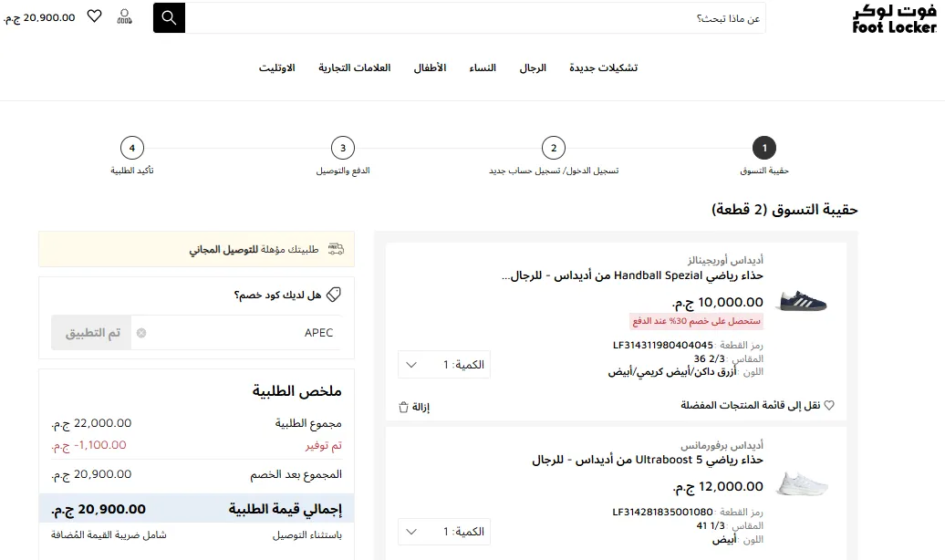The height and width of the screenshot is (560, 945).
Task: Open Ultraboost 5 shoe thumbnail
Action: point(802,484)
